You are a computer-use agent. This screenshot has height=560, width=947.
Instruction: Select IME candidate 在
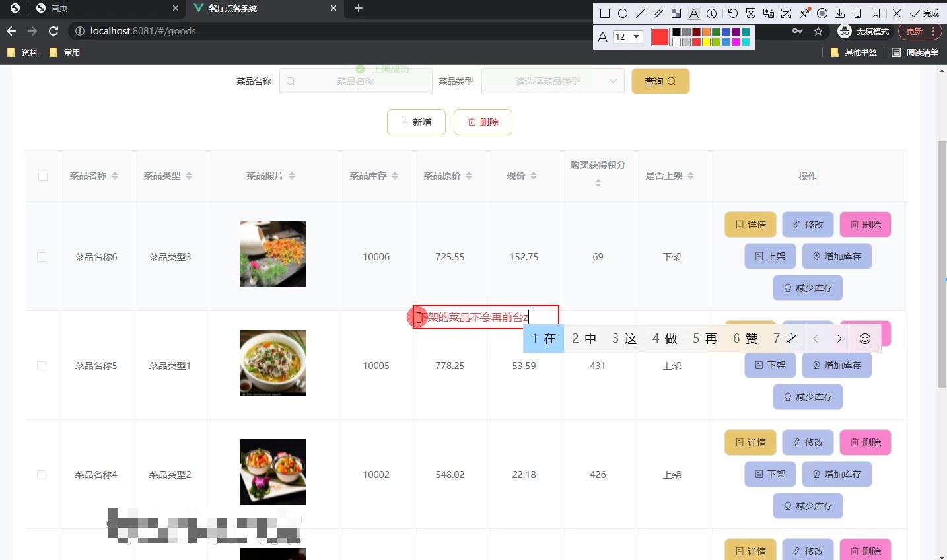544,339
